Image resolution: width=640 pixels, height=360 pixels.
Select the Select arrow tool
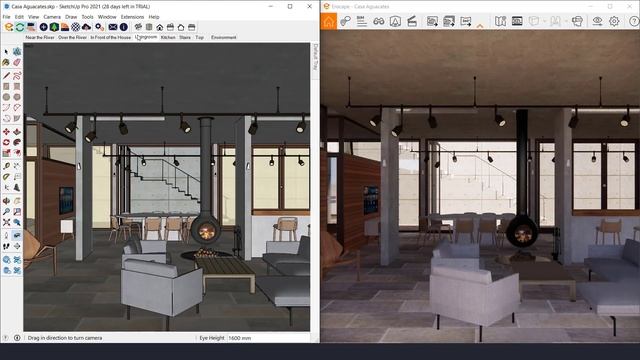6,52
